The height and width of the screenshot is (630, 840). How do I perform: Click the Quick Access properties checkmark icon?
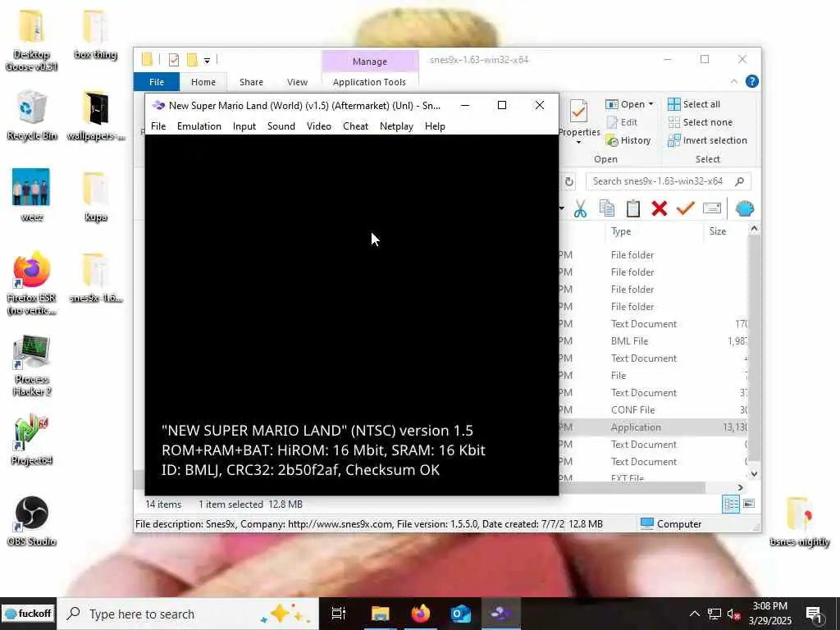(174, 60)
